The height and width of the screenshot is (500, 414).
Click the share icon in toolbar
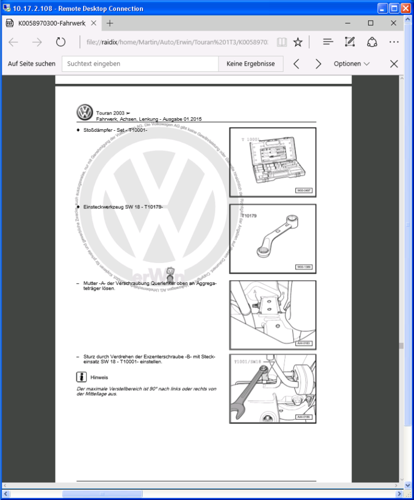[x=372, y=42]
